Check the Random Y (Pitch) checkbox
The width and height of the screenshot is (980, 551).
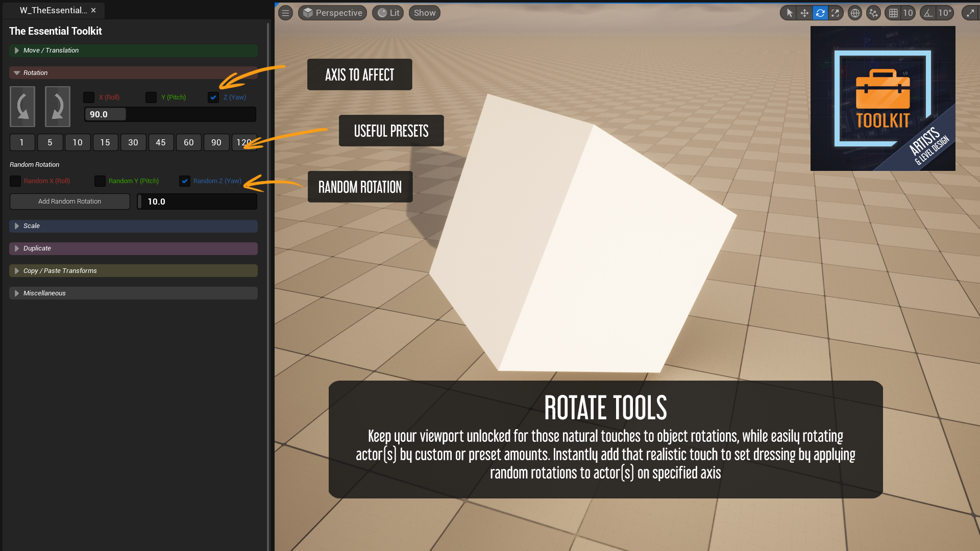coord(100,181)
